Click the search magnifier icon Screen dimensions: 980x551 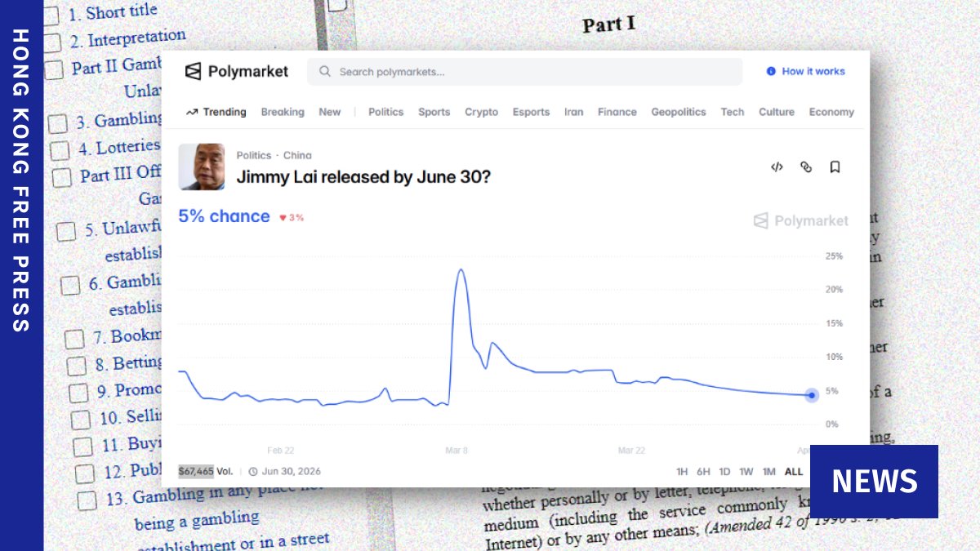click(x=325, y=72)
